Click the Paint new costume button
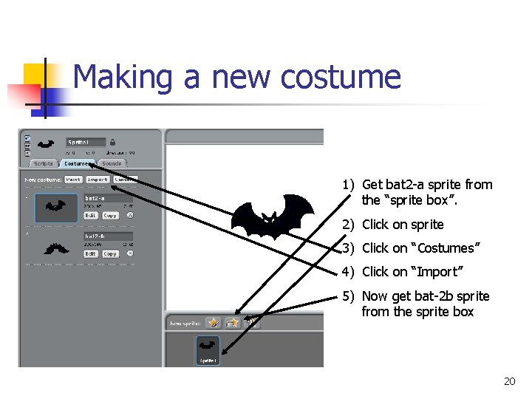This screenshot has width=532, height=399. [73, 180]
